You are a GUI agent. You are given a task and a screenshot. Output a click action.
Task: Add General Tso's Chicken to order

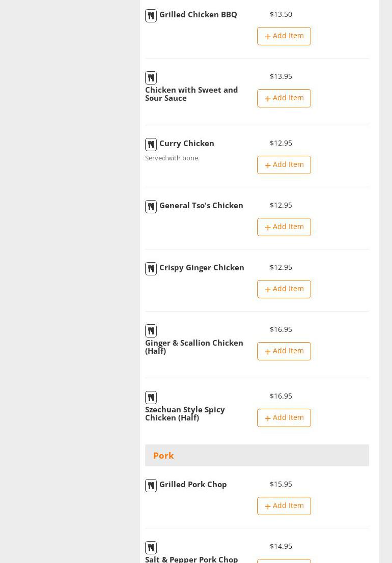click(284, 227)
